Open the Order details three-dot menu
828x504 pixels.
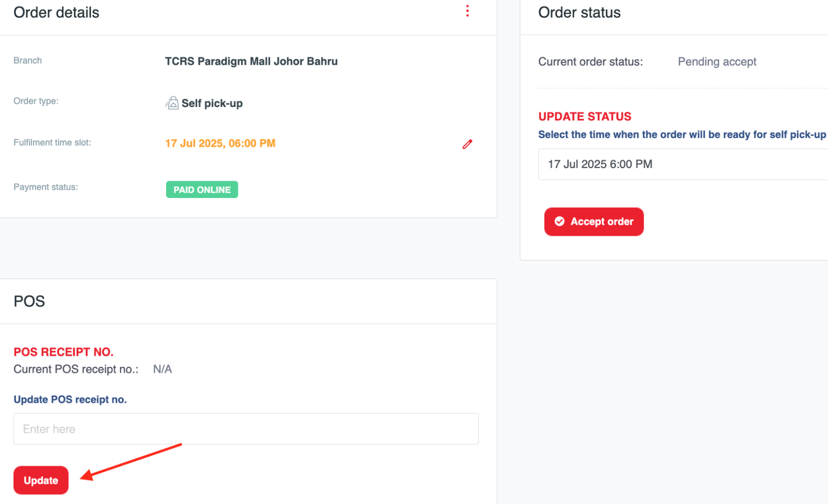(467, 11)
